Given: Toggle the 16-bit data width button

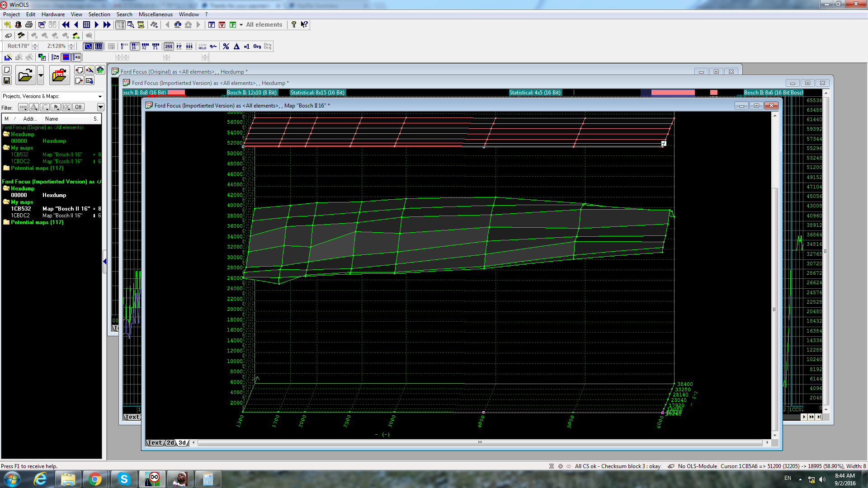Looking at the screenshot, I should (x=135, y=47).
